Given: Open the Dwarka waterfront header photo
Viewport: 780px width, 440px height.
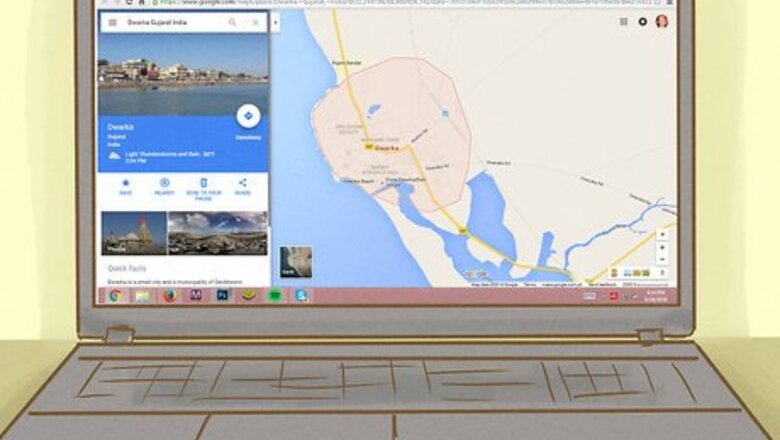Looking at the screenshot, I should 184,75.
